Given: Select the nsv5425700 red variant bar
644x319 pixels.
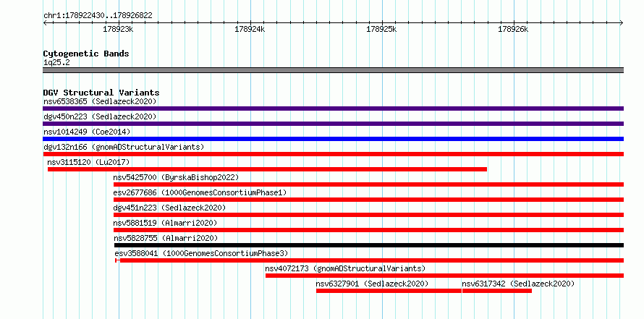Looking at the screenshot, I should [369, 184].
